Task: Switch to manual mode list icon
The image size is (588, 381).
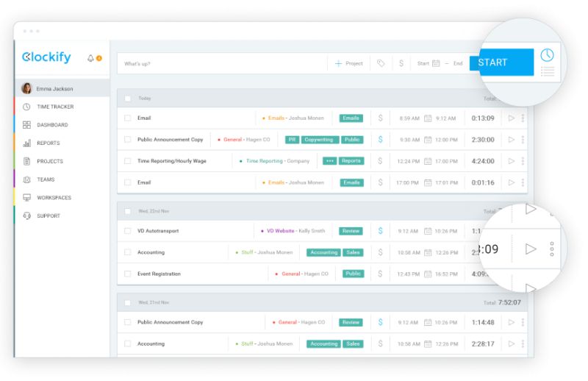Action: [548, 71]
